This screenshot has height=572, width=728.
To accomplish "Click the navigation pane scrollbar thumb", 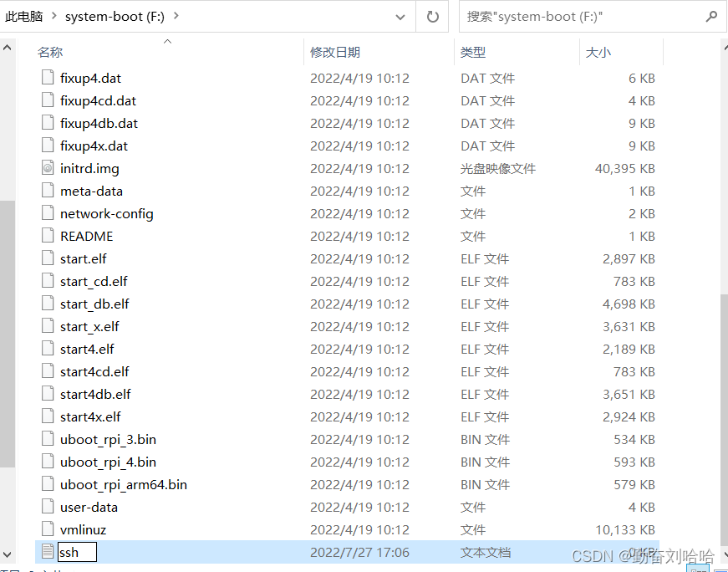I will [x=7, y=334].
